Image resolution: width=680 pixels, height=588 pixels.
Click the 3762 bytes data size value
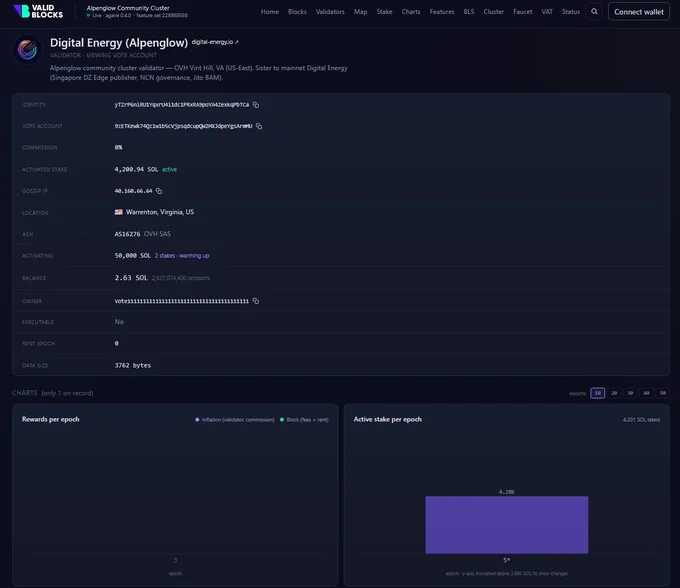[133, 366]
